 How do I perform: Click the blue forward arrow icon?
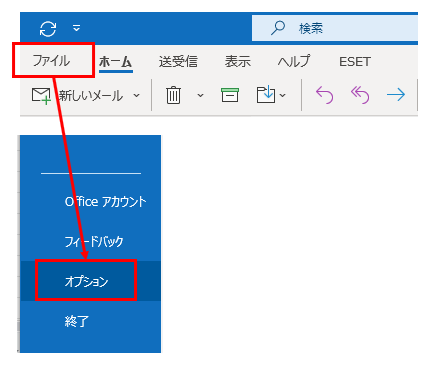[x=396, y=95]
